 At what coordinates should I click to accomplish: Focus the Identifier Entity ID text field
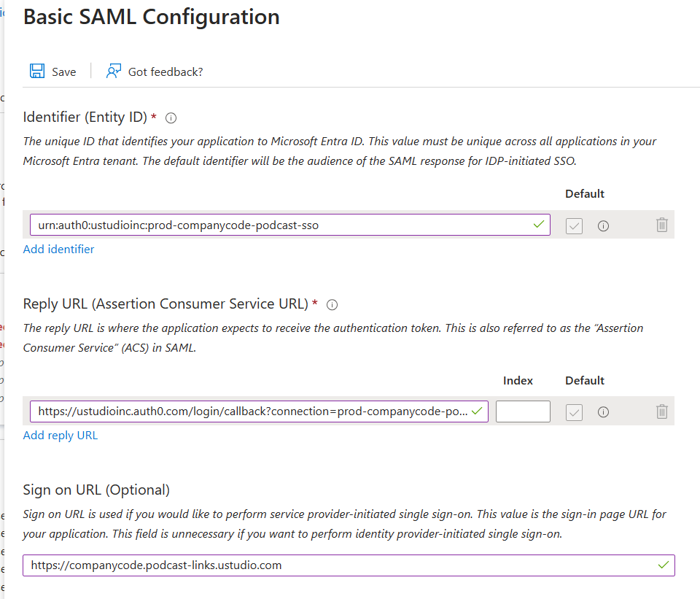pos(290,225)
